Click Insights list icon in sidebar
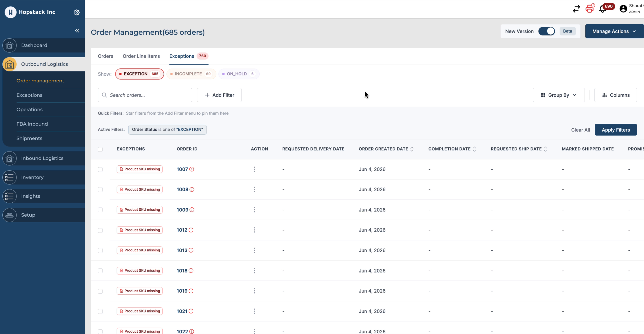Image resolution: width=644 pixels, height=334 pixels. (10, 196)
